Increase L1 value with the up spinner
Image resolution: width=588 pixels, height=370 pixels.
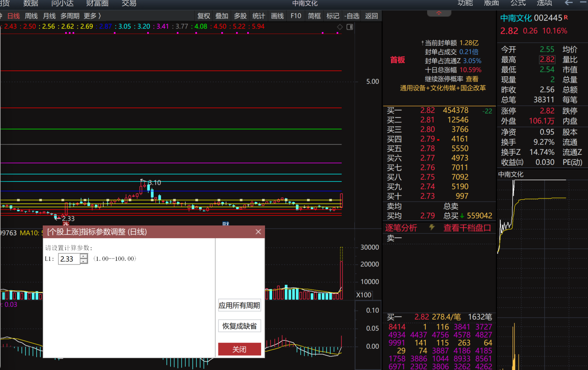point(84,256)
